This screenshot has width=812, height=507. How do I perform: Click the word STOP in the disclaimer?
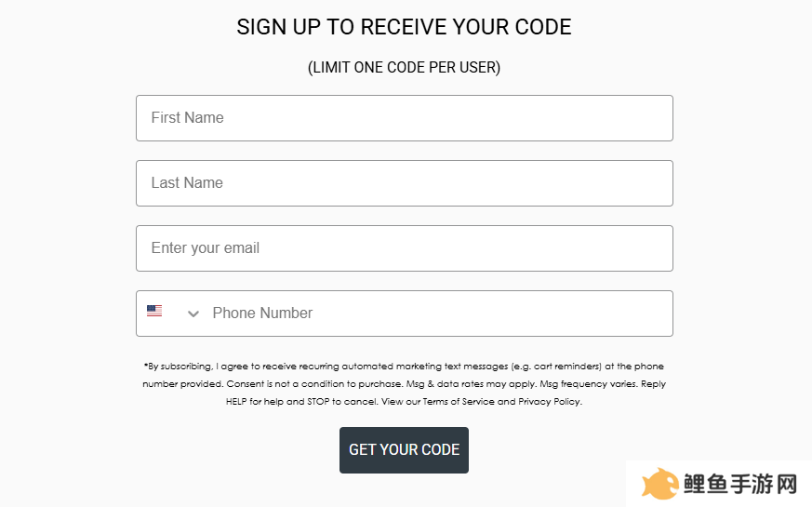point(318,401)
